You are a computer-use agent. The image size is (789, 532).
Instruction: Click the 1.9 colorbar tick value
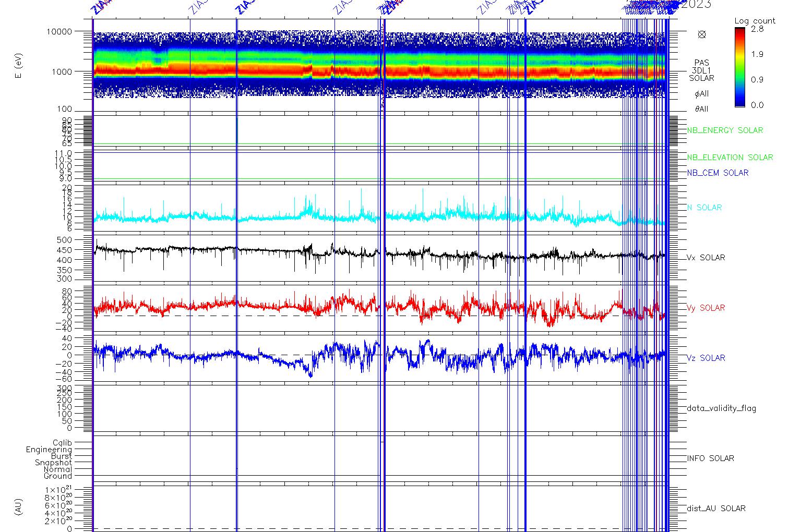[757, 54]
